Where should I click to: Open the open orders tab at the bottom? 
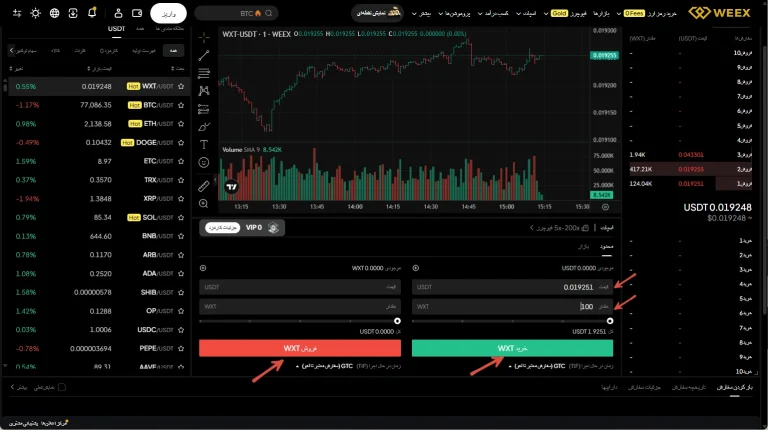tap(735, 387)
